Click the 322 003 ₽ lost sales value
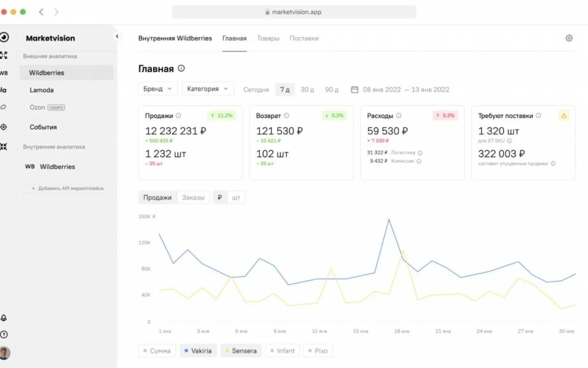The image size is (588, 368). pos(501,154)
